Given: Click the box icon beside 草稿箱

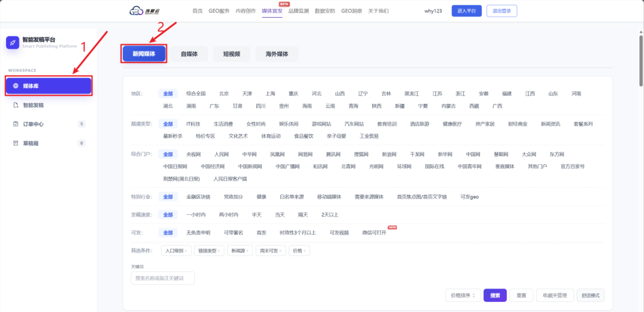Looking at the screenshot, I should pyautogui.click(x=16, y=143).
